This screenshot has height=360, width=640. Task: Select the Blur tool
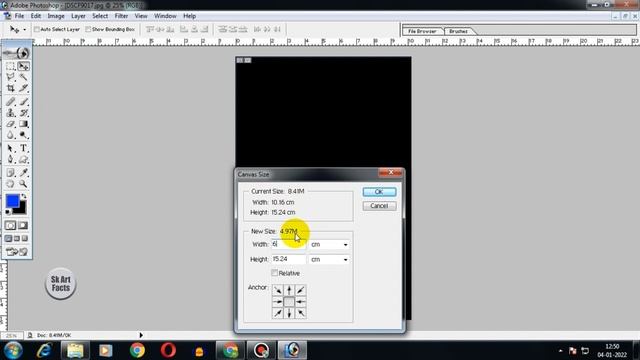(x=11, y=135)
